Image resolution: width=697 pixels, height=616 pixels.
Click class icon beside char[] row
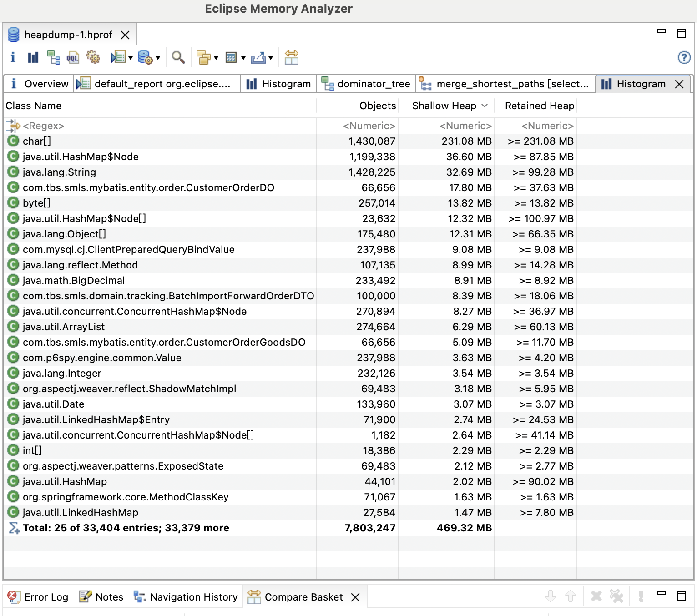[13, 141]
